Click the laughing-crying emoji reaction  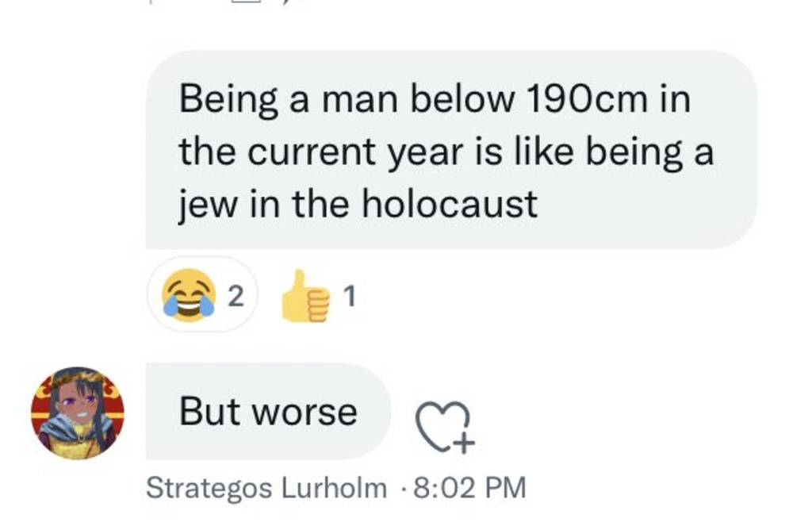click(x=189, y=294)
